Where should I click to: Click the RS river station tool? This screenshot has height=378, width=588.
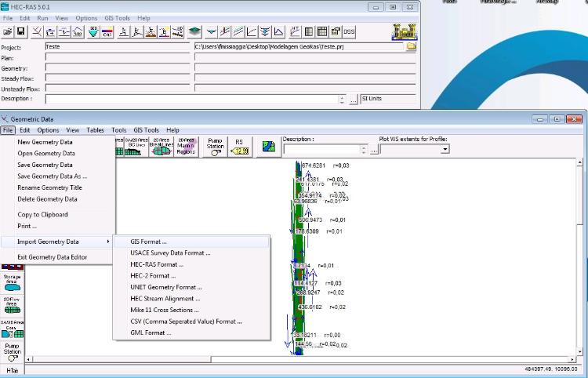pos(240,147)
